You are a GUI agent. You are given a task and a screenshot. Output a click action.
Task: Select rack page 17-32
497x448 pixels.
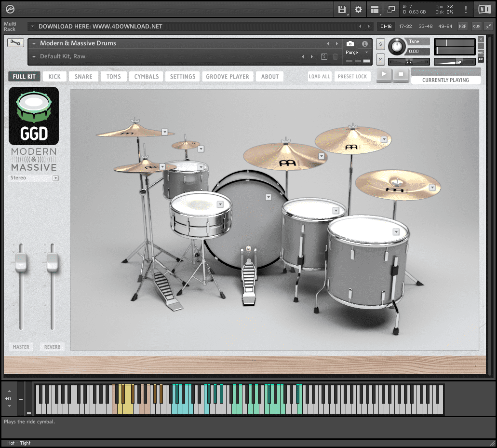pos(405,27)
